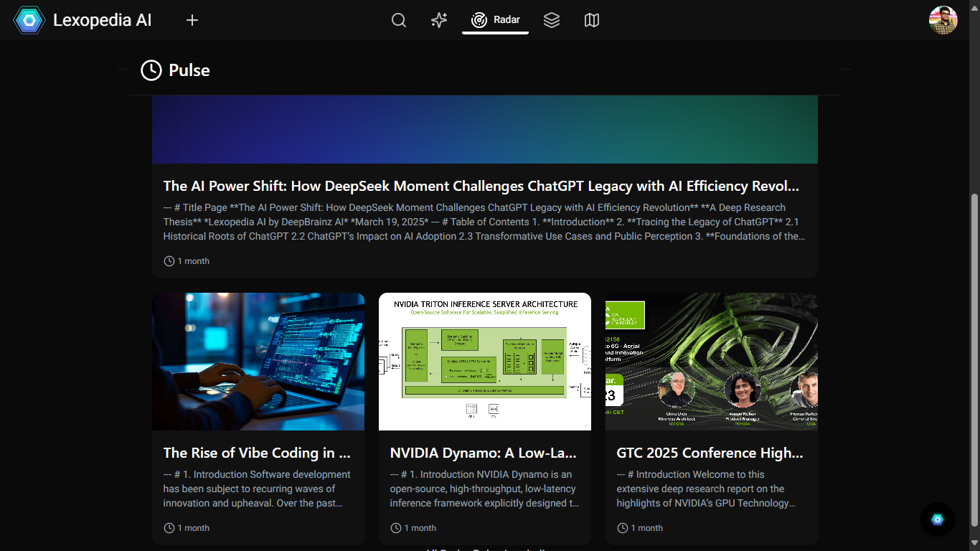Open the NVIDIA Dynamo article title
Viewport: 980px width, 551px height.
[x=484, y=453]
